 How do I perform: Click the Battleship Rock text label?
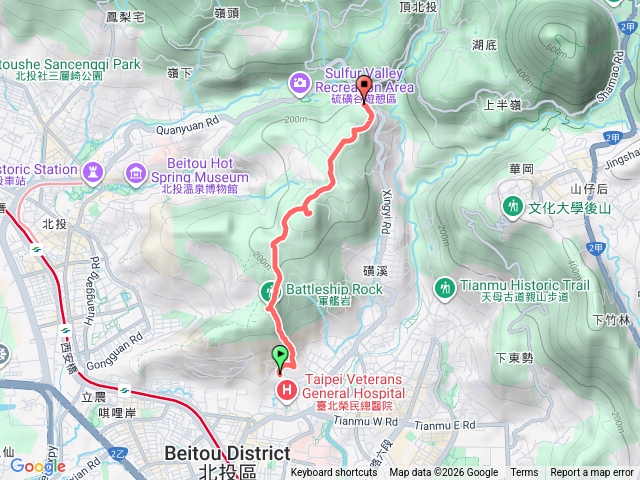(x=334, y=289)
